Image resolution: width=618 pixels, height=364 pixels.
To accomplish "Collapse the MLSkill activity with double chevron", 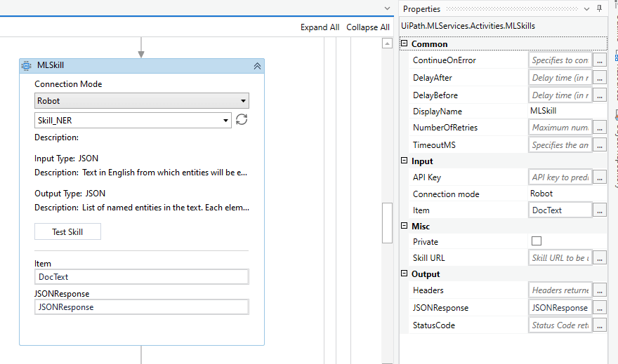I will click(x=257, y=66).
